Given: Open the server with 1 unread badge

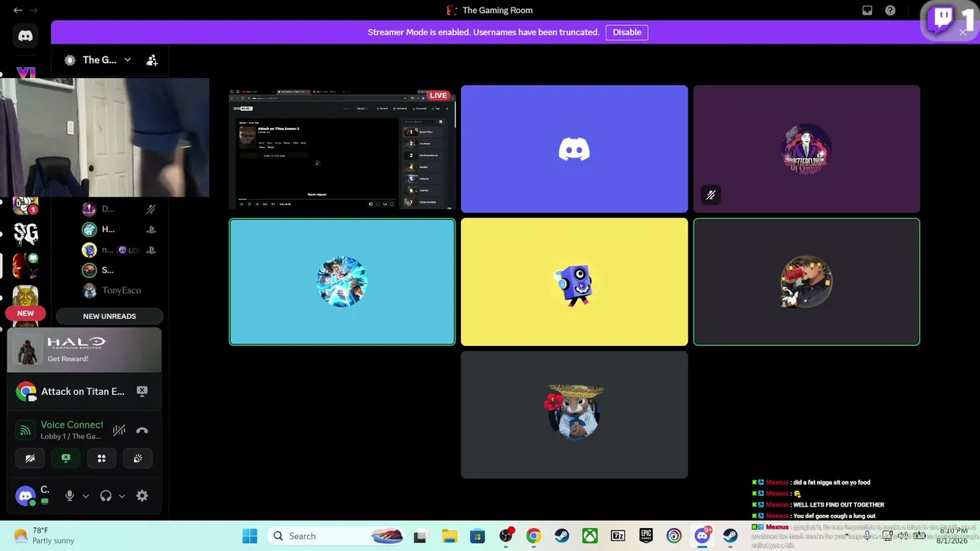Looking at the screenshot, I should pyautogui.click(x=25, y=205).
